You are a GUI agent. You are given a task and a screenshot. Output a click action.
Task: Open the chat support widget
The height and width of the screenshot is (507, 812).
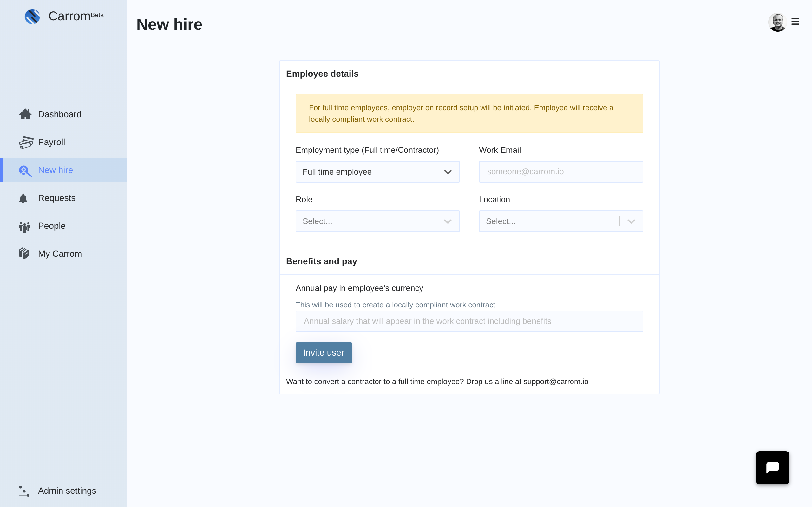click(772, 467)
